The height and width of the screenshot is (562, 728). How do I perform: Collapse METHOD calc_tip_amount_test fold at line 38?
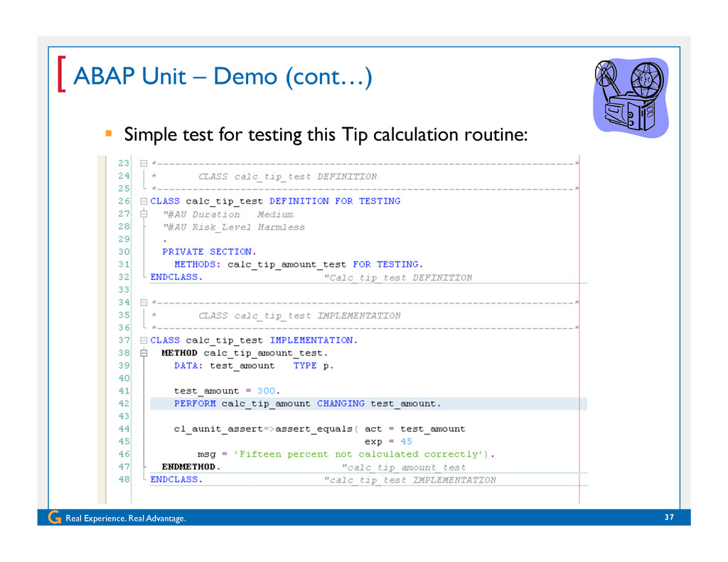pyautogui.click(x=144, y=353)
